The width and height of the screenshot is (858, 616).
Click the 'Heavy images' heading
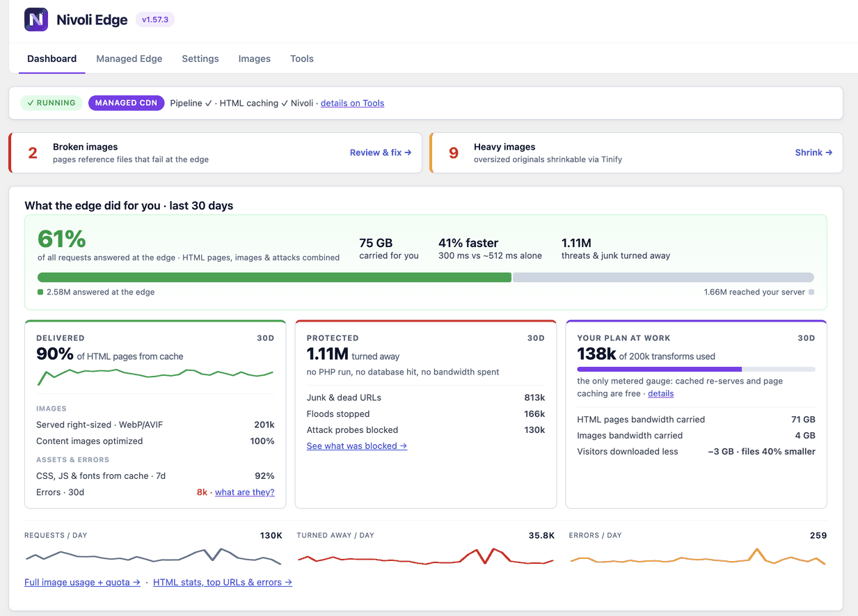(505, 147)
